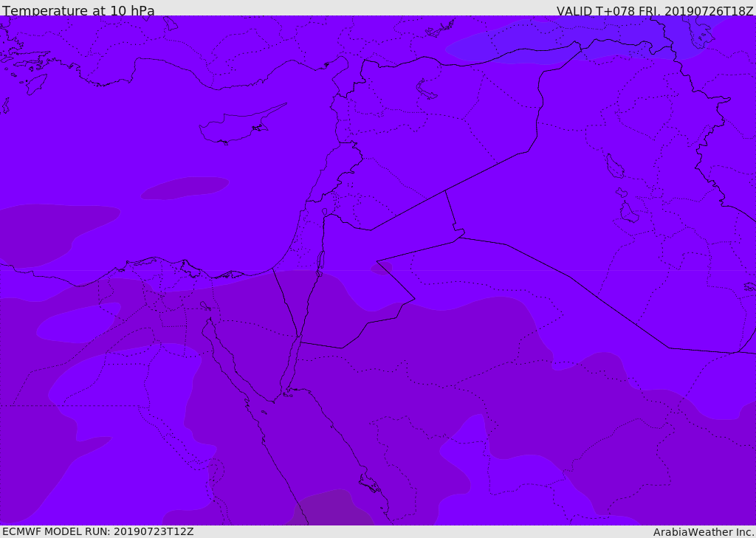756x538 pixels.
Task: Click the 'VALID T+078 FRI. 20190726T18Z' label
Action: coord(655,10)
